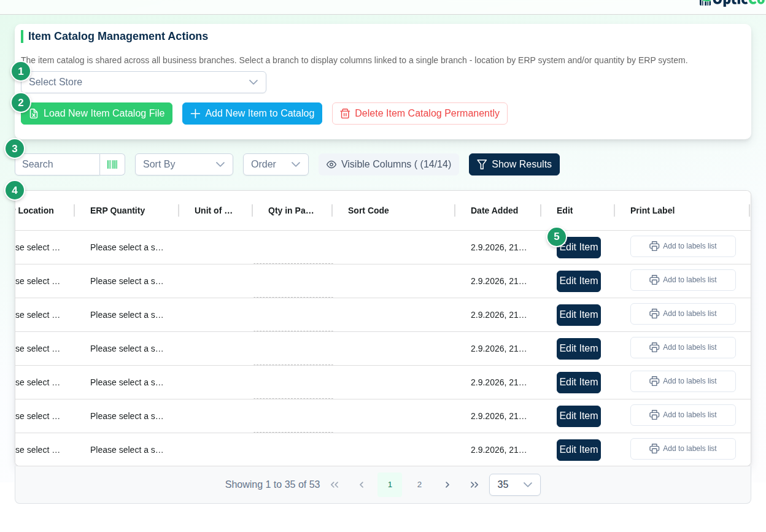The height and width of the screenshot is (532, 766).
Task: Open the Select Store dropdown
Action: [144, 82]
